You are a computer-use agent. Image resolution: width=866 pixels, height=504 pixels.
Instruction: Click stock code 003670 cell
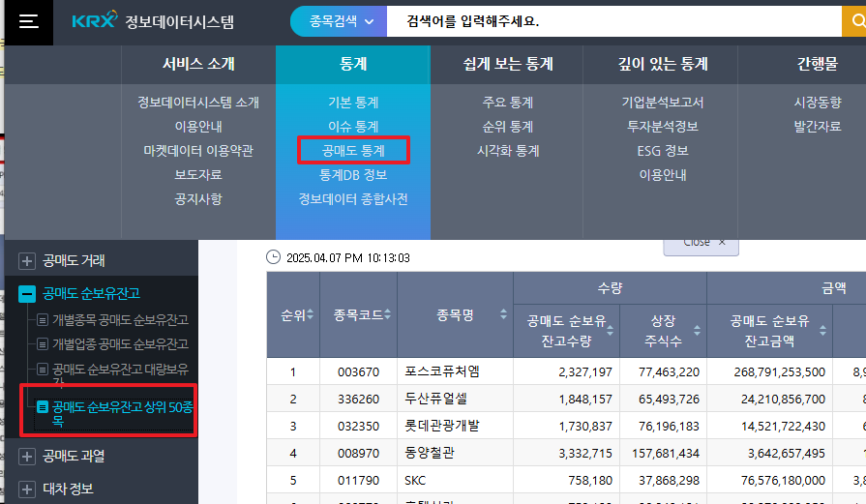click(358, 371)
